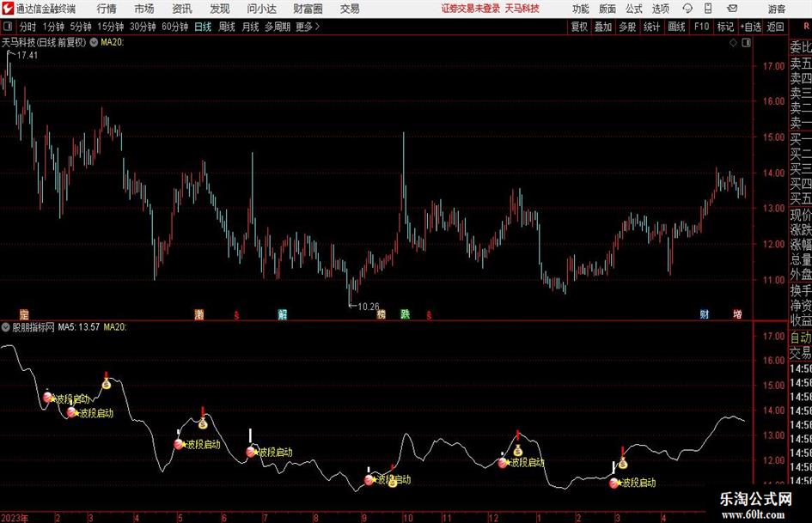Click the TongDaXin red logo icon
Screen dimensions: 812x523
click(x=8, y=9)
